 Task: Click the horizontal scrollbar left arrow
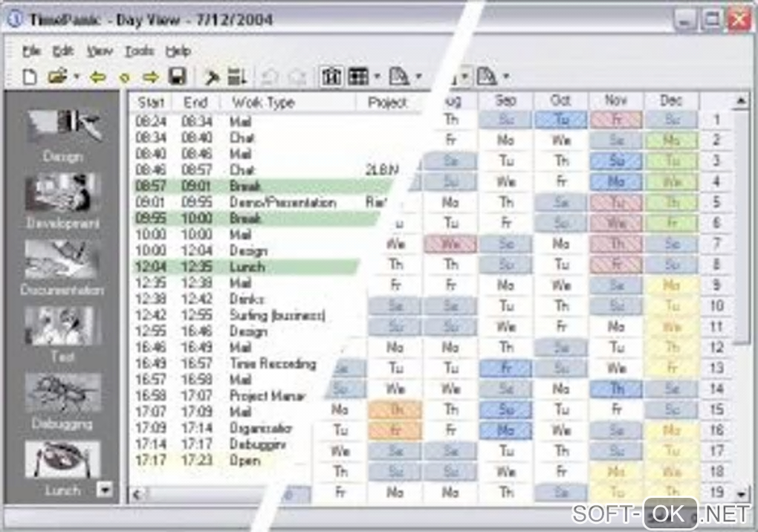137,494
